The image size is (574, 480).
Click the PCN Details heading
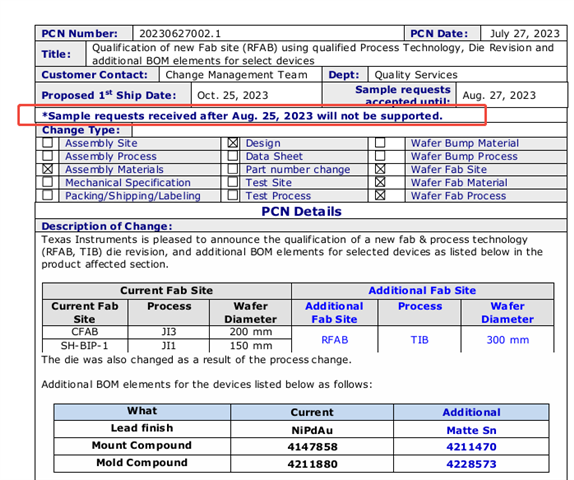click(301, 212)
